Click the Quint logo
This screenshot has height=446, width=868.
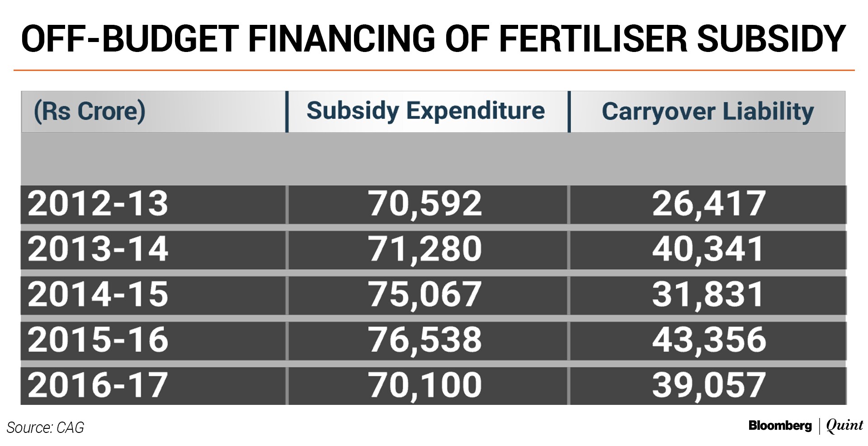pos(844,425)
